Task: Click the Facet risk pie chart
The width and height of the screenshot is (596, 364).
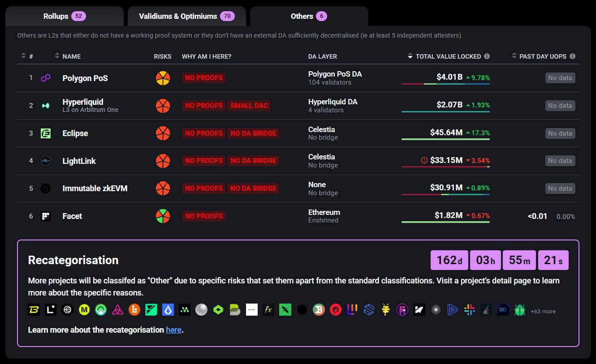Action: pyautogui.click(x=163, y=216)
